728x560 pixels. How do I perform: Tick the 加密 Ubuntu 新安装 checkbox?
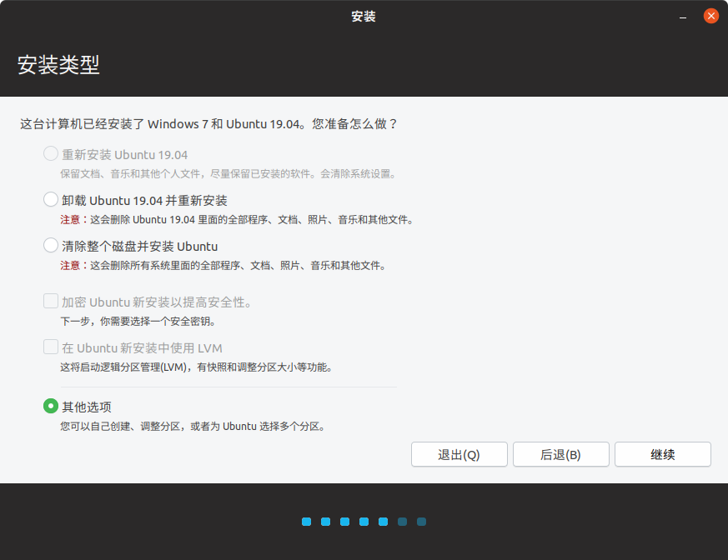(x=51, y=301)
